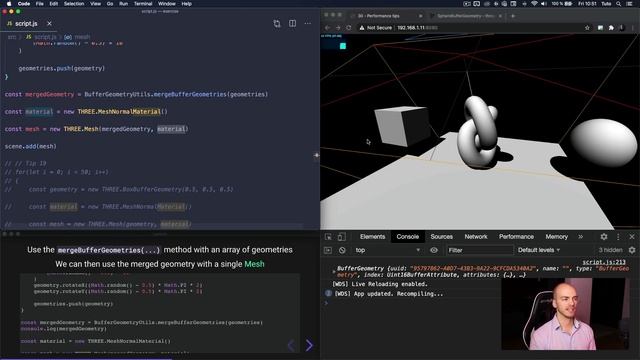This screenshot has width=640, height=360.
Task: Click the green Mesh link in slide
Action: (254, 264)
